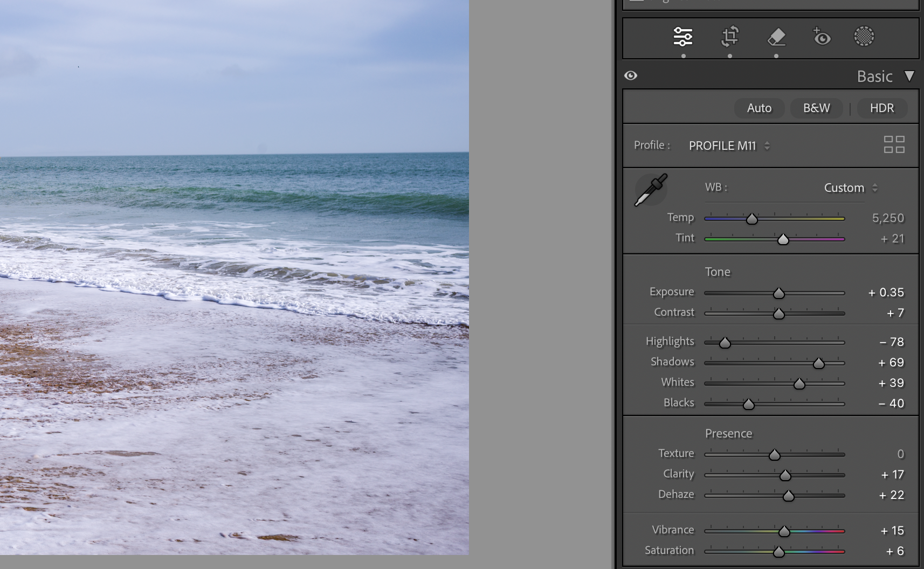
Task: Pick the White Balance eyedropper tool
Action: pyautogui.click(x=651, y=190)
